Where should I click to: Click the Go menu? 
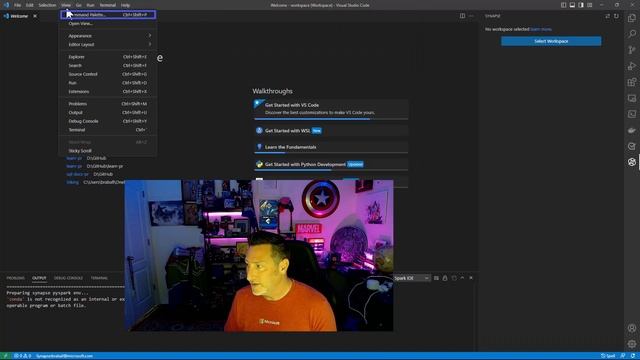click(x=78, y=5)
